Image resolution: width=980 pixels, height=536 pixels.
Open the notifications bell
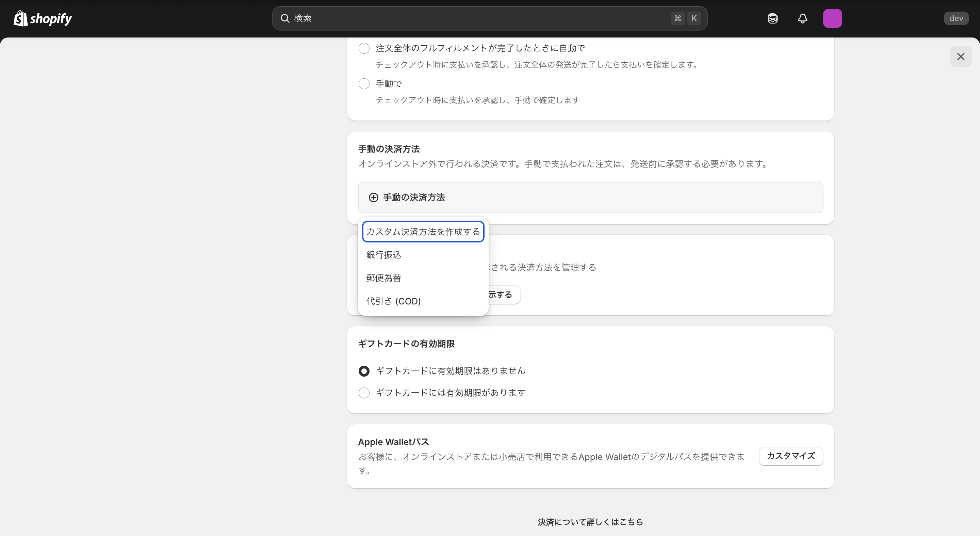(803, 18)
